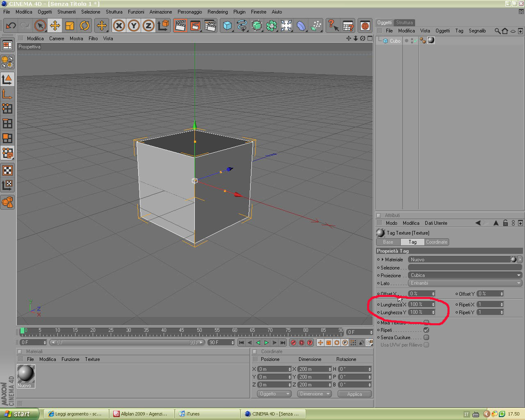Image resolution: width=525 pixels, height=420 pixels.
Task: Switch to the Coordinate tab
Action: click(436, 242)
